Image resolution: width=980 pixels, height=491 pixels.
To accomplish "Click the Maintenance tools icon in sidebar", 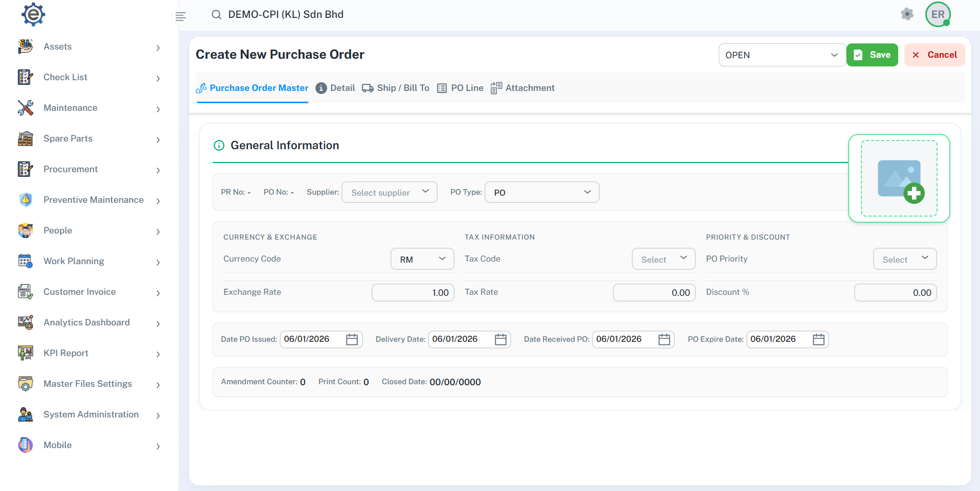I will pyautogui.click(x=26, y=108).
